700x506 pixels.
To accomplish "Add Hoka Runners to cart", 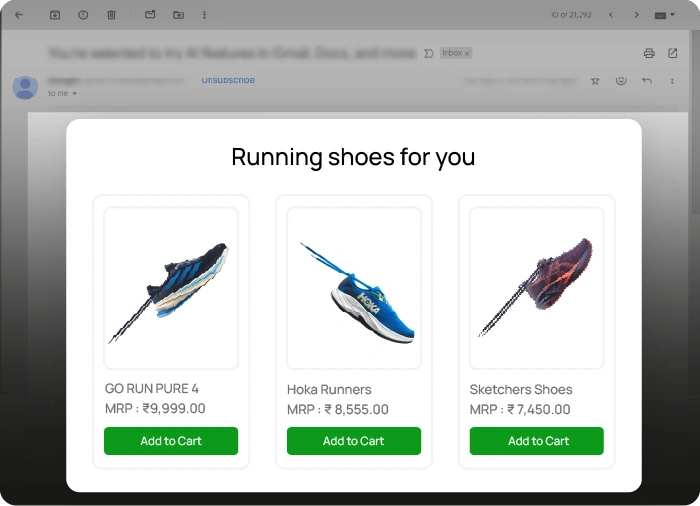I will (x=354, y=441).
